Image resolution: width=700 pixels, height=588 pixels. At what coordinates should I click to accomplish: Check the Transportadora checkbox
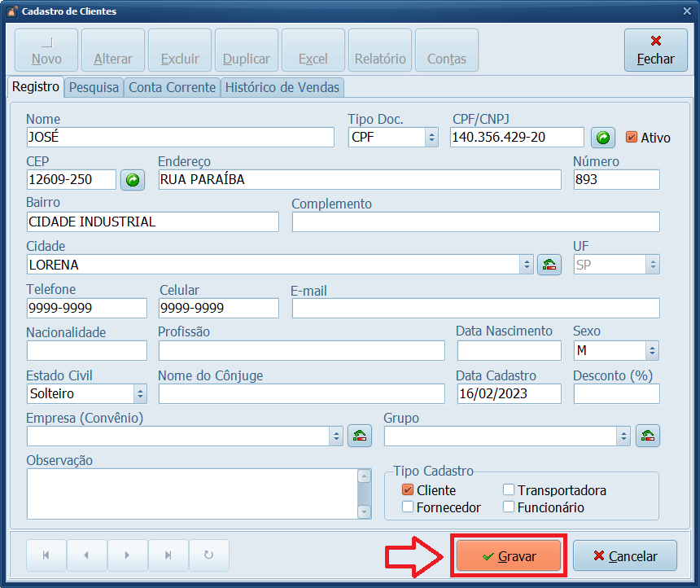click(509, 490)
